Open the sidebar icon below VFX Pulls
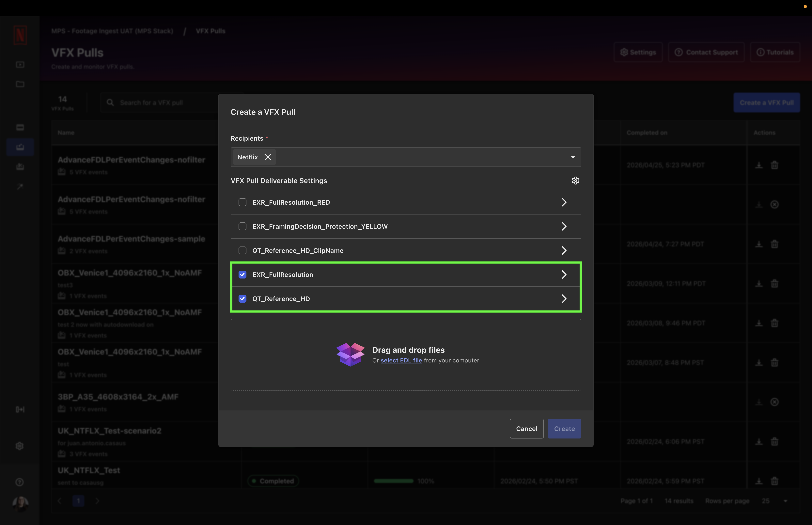Viewport: 812px width, 525px height. pos(20,167)
